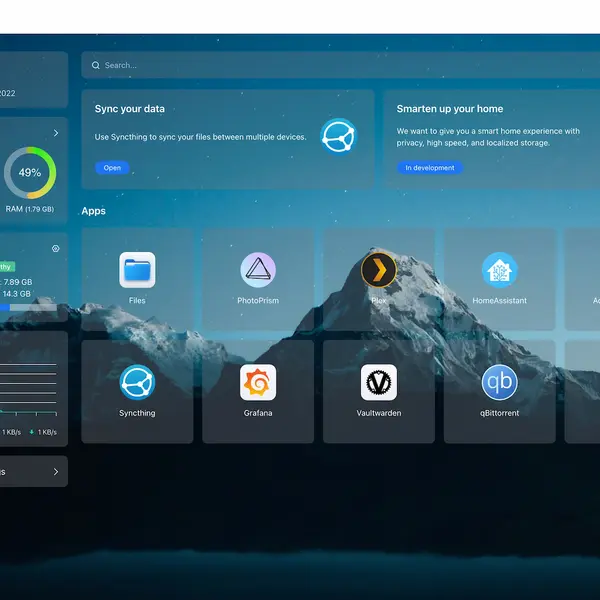
Task: Click the Open button in Sync your data
Action: coord(112,168)
